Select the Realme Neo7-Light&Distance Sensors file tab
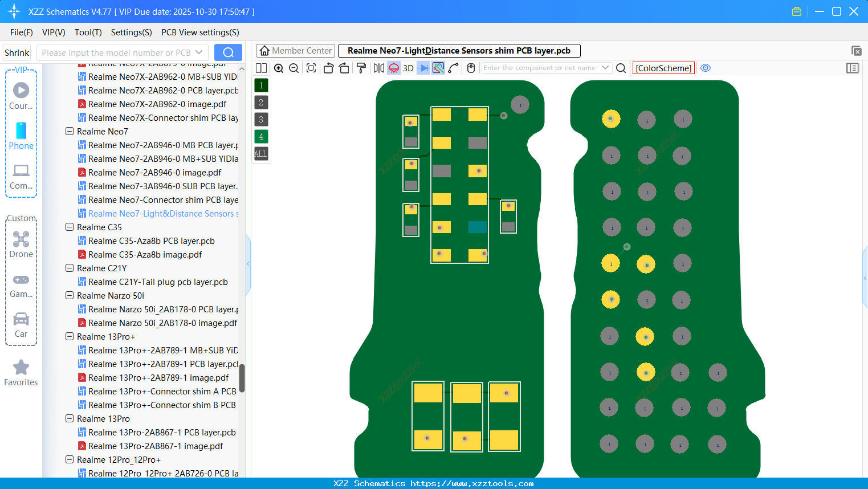868x489 pixels. click(x=459, y=51)
